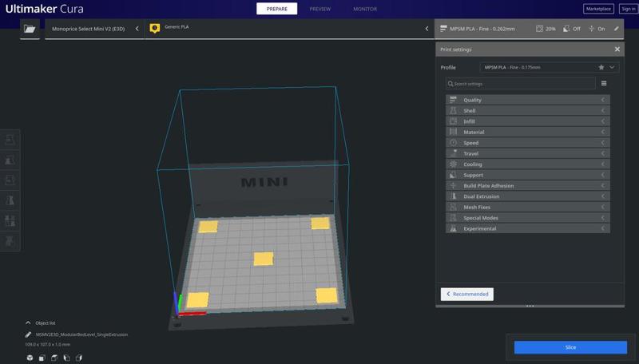Click the center yellow square on build plate

click(264, 259)
